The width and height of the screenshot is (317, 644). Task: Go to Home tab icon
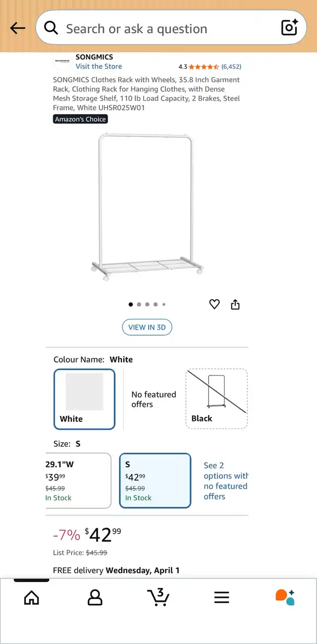[x=31, y=597]
